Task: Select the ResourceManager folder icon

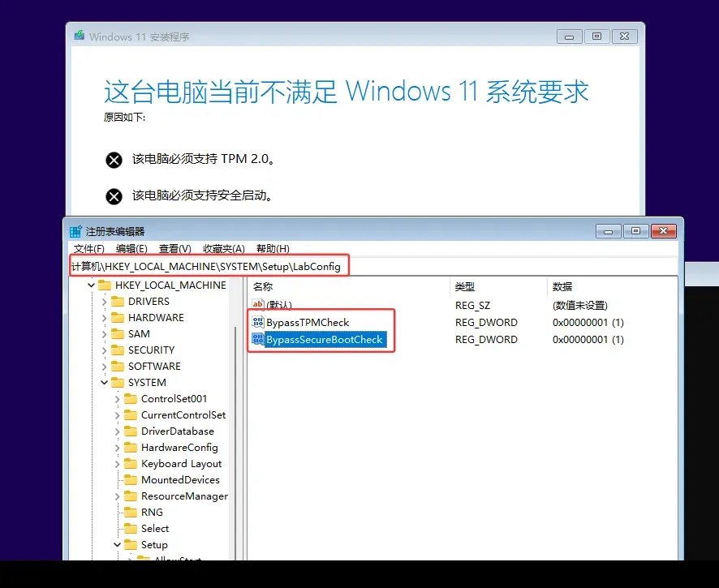Action: point(131,496)
